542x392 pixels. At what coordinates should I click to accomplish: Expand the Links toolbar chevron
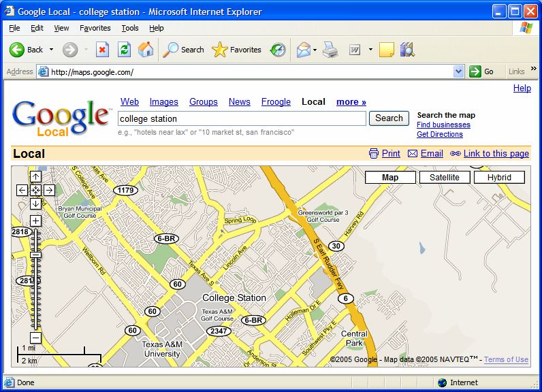pyautogui.click(x=534, y=69)
